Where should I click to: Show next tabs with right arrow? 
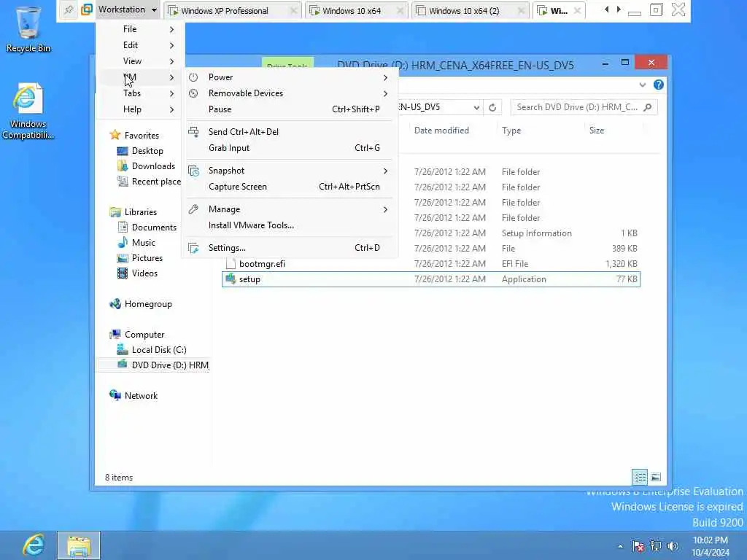619,9
